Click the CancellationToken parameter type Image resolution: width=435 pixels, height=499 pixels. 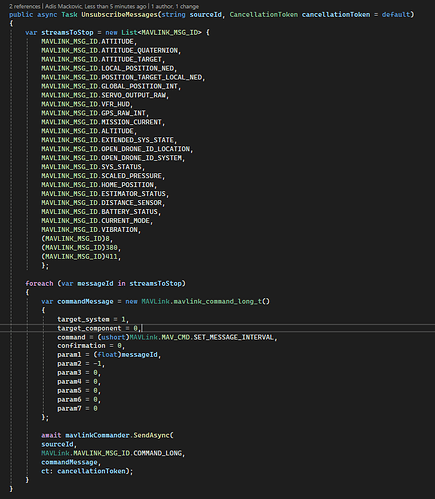pos(263,15)
